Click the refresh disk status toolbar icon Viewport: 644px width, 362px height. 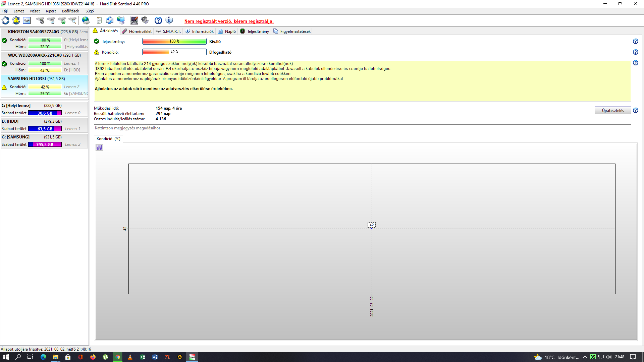click(6, 21)
